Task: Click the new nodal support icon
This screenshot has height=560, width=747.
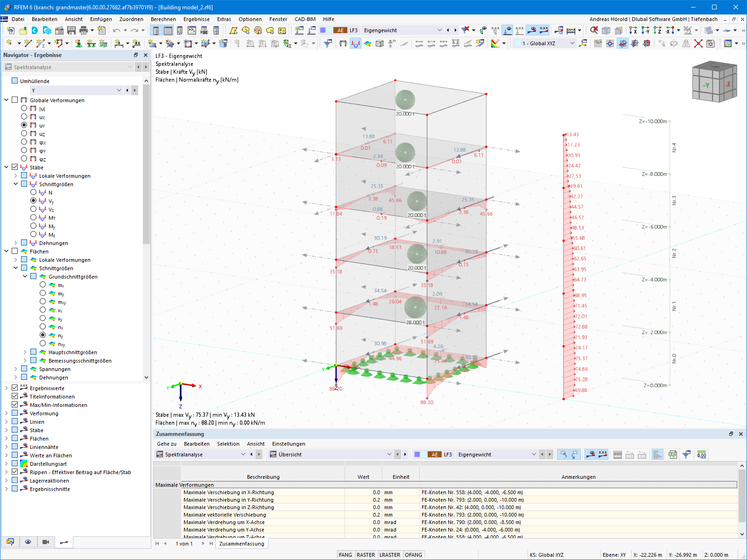Action: [x=78, y=43]
